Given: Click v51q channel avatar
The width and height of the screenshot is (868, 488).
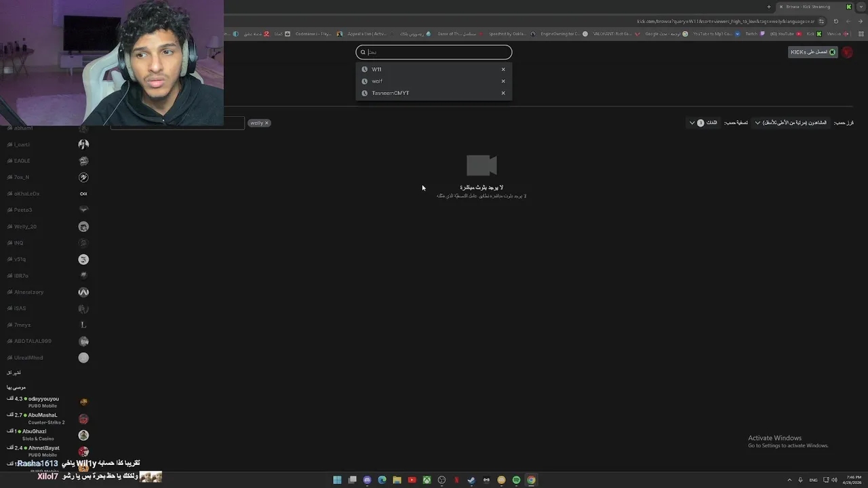Looking at the screenshot, I should 83,260.
